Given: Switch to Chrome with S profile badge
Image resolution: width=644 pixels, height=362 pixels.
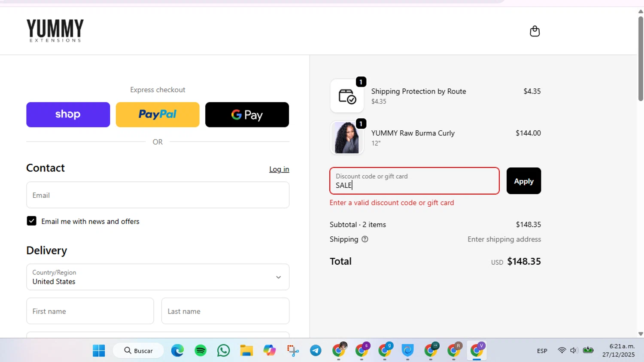Looking at the screenshot, I should pos(362,350).
